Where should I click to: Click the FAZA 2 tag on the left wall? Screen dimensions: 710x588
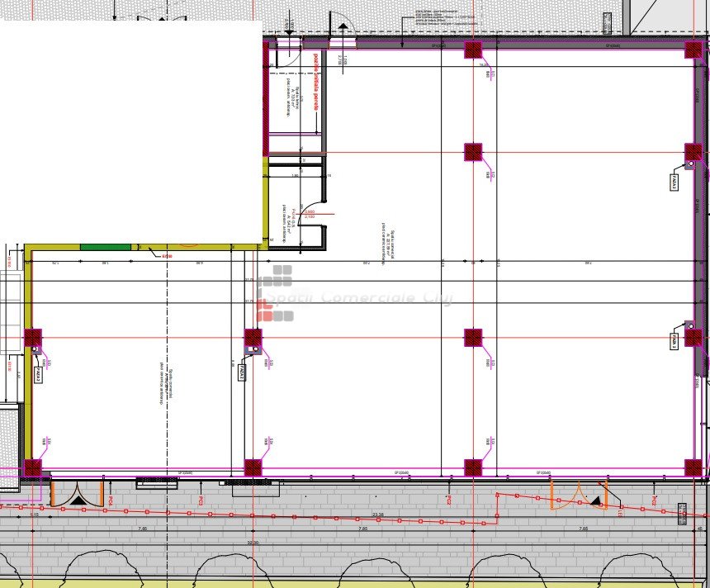(39, 373)
